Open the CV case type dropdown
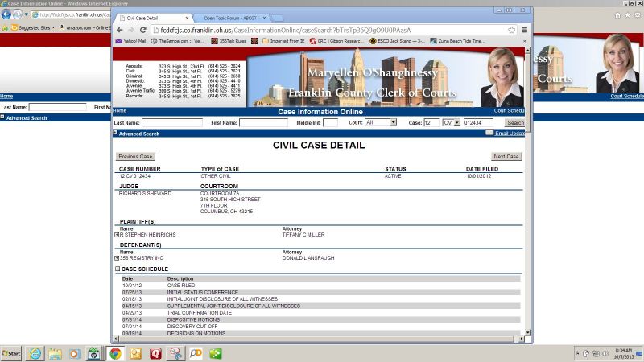 (451, 122)
